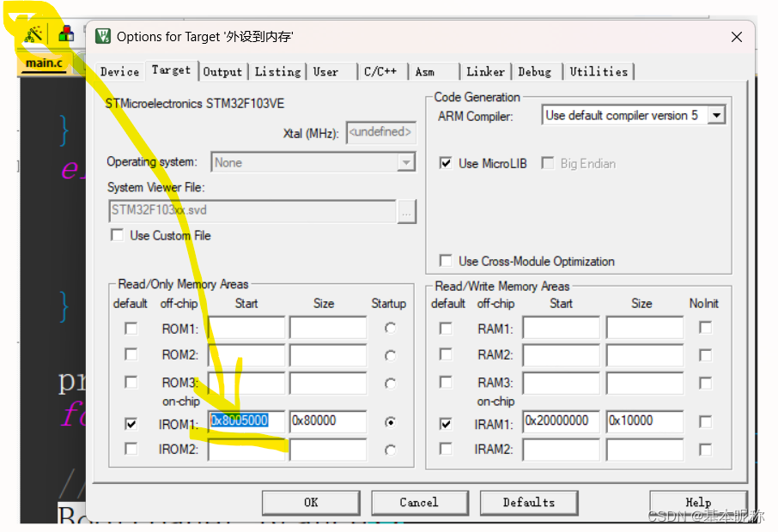Open the Help button

(x=698, y=503)
